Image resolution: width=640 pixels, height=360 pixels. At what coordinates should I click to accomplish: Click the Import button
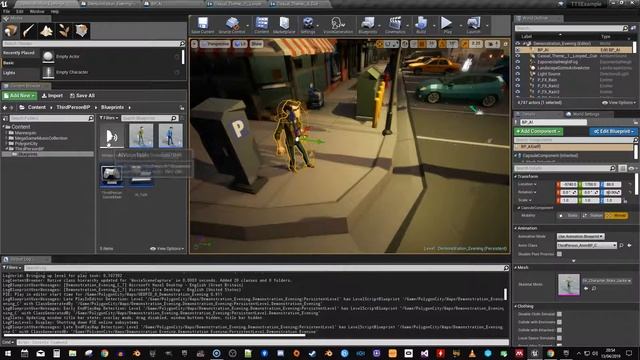[x=52, y=96]
